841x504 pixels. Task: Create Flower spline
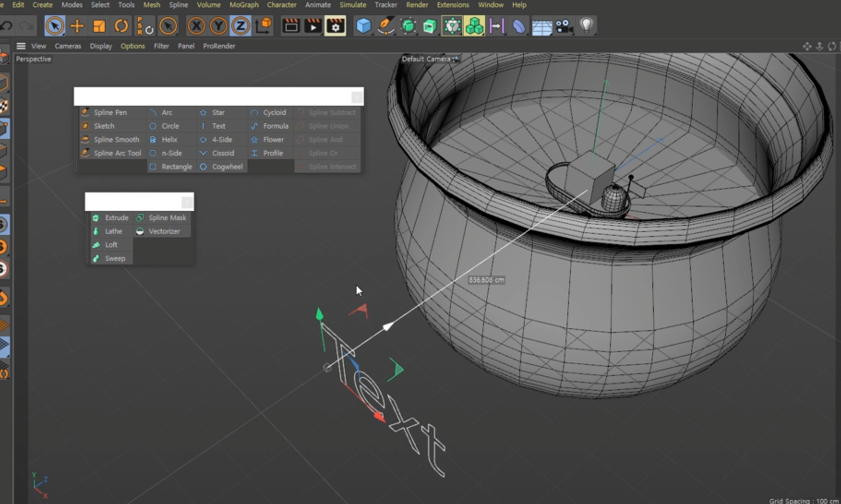tap(271, 139)
